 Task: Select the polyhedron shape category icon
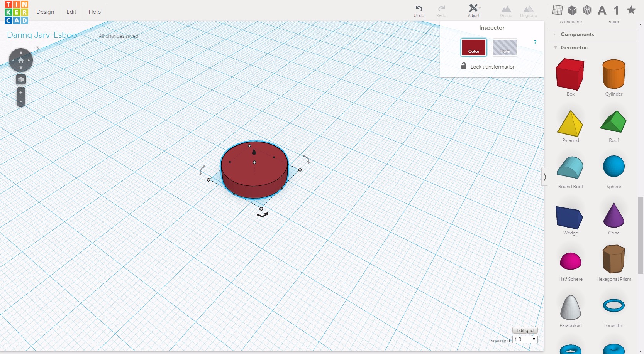pyautogui.click(x=587, y=10)
